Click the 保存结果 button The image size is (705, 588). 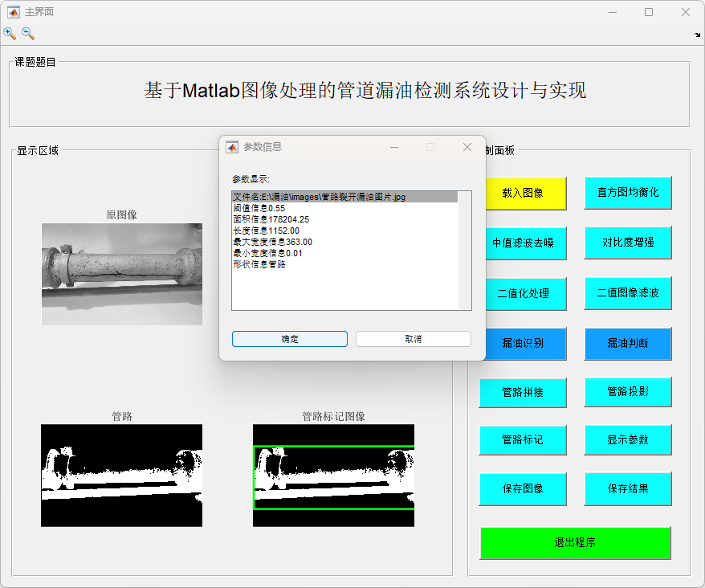(628, 489)
